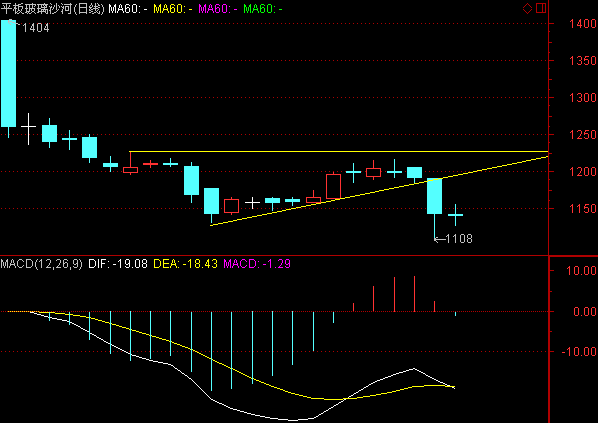This screenshot has width=598, height=423.
Task: Click the white MA60 indicator label
Action: pyautogui.click(x=128, y=8)
